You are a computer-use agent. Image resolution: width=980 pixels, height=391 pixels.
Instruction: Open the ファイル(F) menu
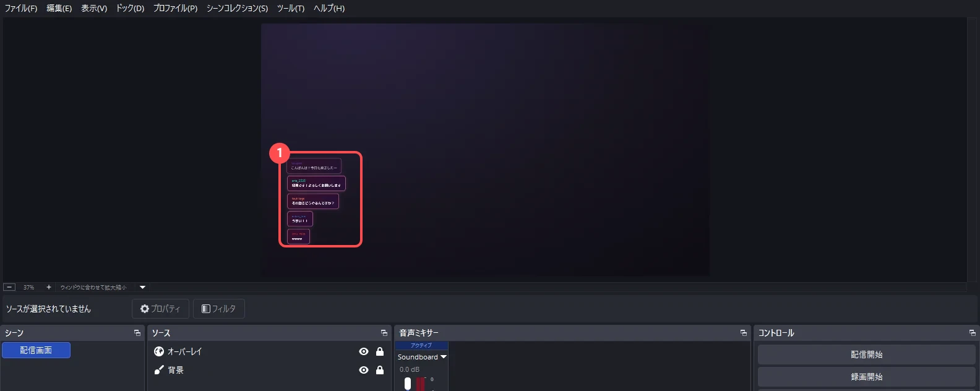(21, 8)
